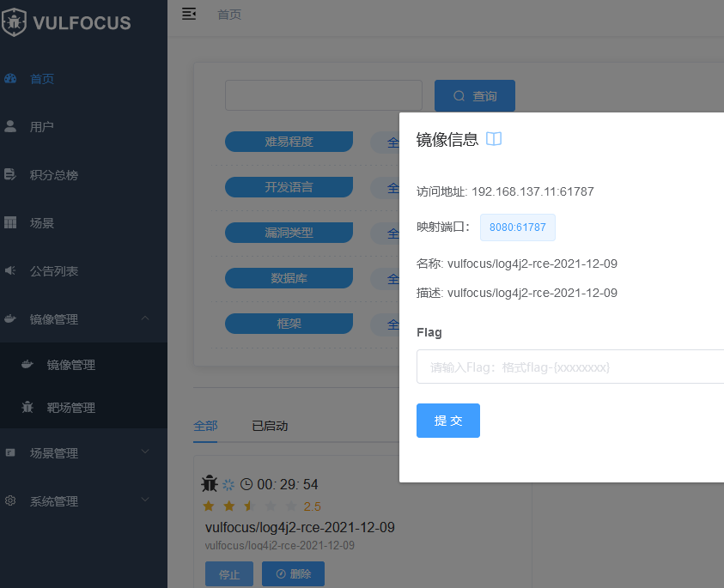Click 描述 value in 镜像信息 dialog
Viewport: 724px width, 588px height.
tap(532, 293)
